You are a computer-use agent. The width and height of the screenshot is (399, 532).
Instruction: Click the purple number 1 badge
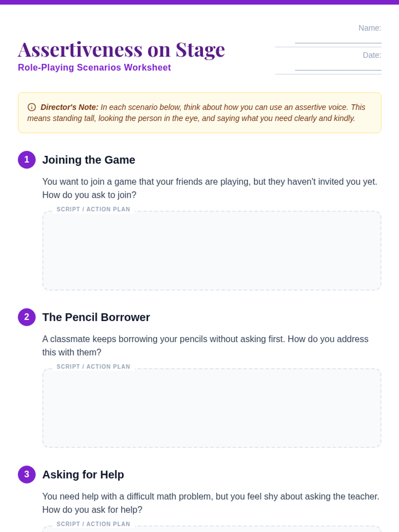coord(27,160)
